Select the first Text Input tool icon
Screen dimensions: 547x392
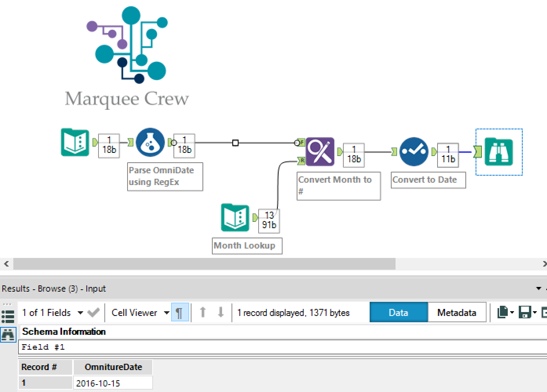click(x=75, y=142)
